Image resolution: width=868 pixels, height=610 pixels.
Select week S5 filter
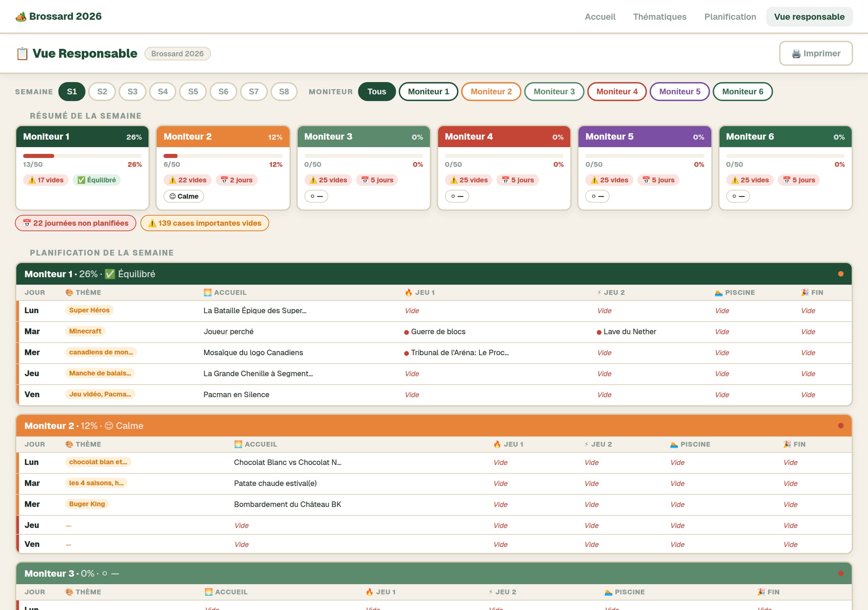[x=193, y=92]
